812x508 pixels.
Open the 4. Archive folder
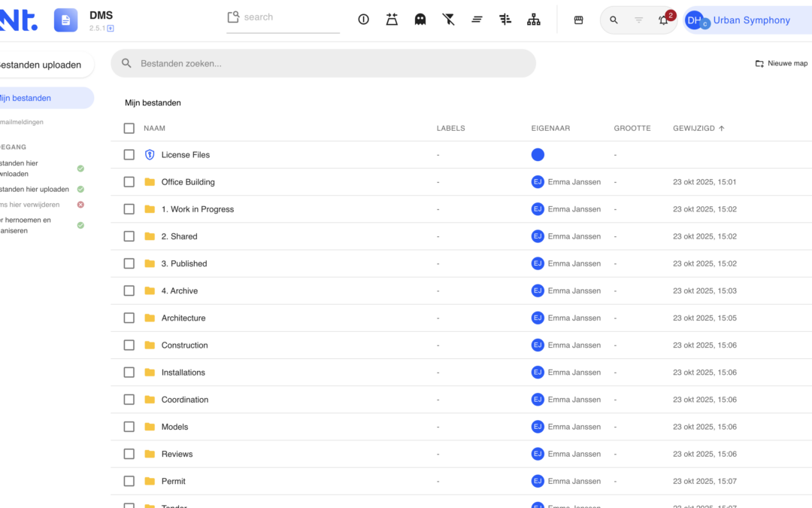179,291
